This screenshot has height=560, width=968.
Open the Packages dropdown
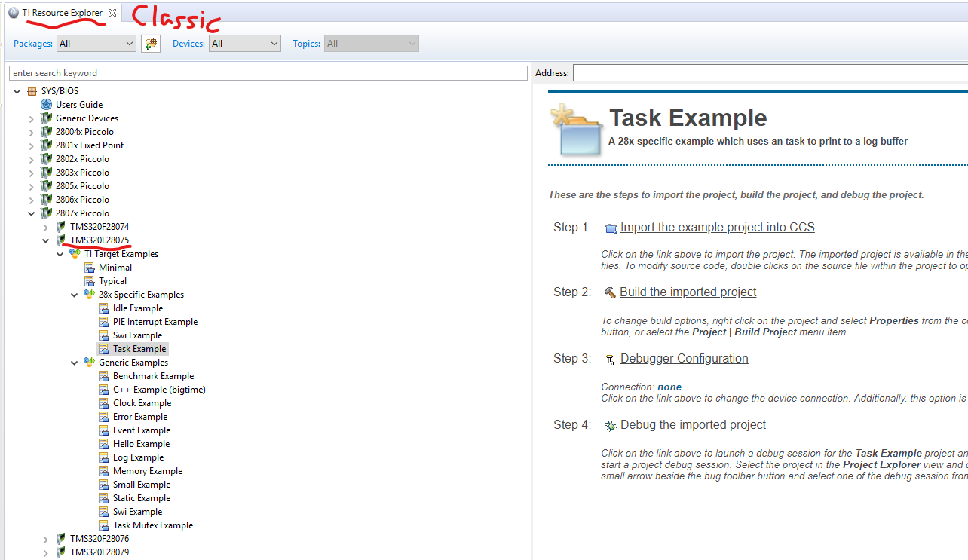[x=96, y=44]
